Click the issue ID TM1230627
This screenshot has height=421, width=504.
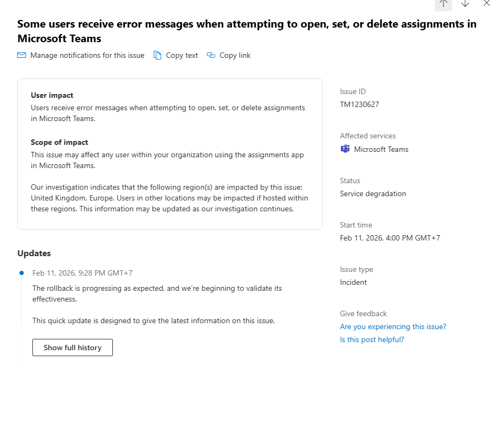point(359,104)
